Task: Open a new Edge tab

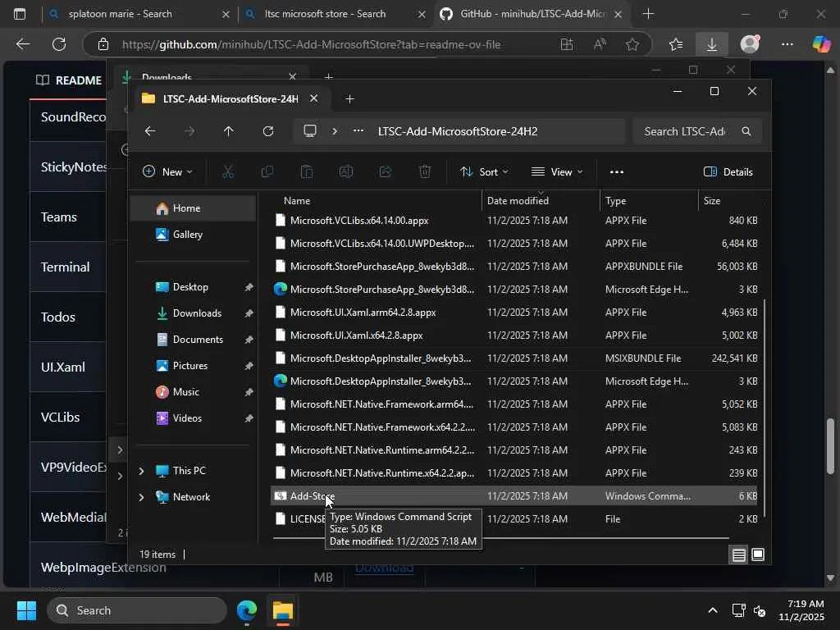Action: pyautogui.click(x=648, y=14)
